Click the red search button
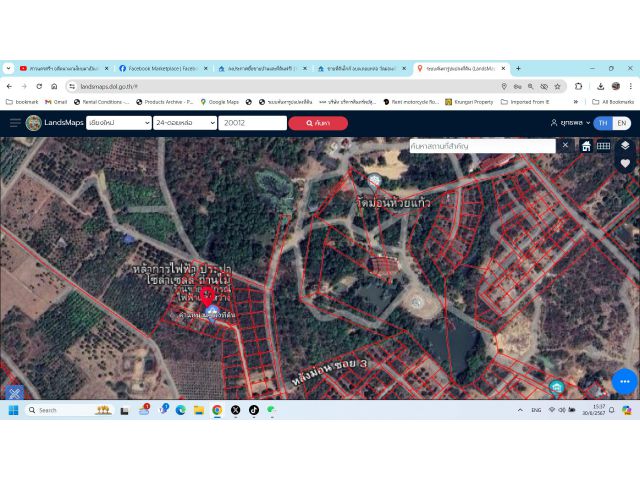Screen dimensions: 640x480 [318, 123]
